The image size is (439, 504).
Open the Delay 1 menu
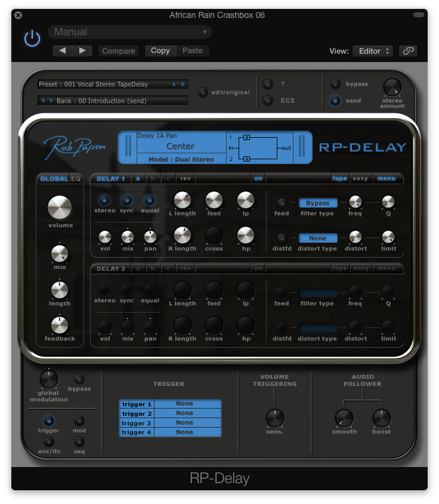click(x=387, y=178)
